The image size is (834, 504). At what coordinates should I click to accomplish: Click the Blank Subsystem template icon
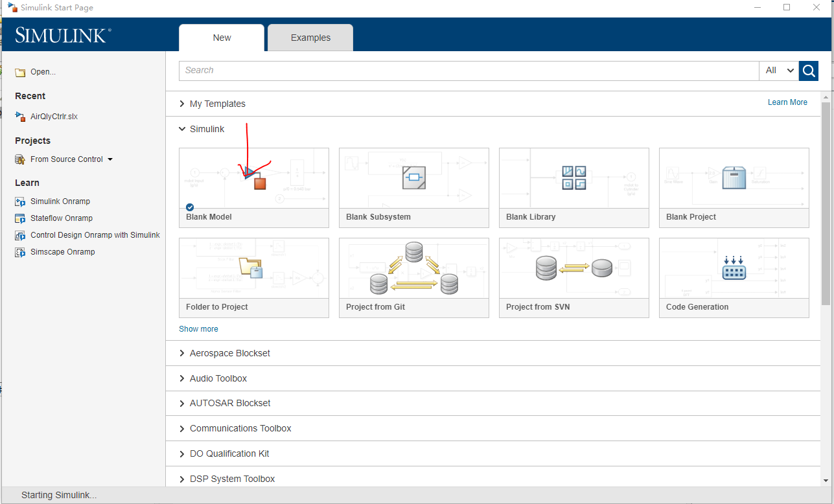coord(413,178)
